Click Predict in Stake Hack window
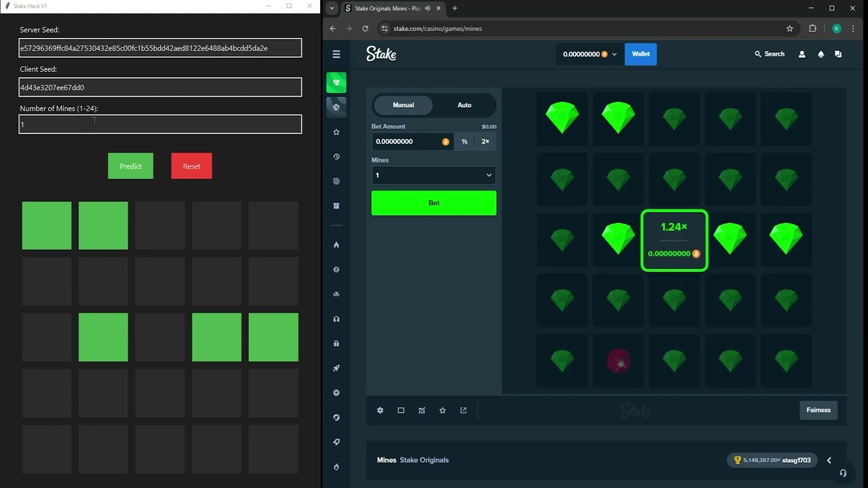This screenshot has height=488, width=868. [131, 166]
